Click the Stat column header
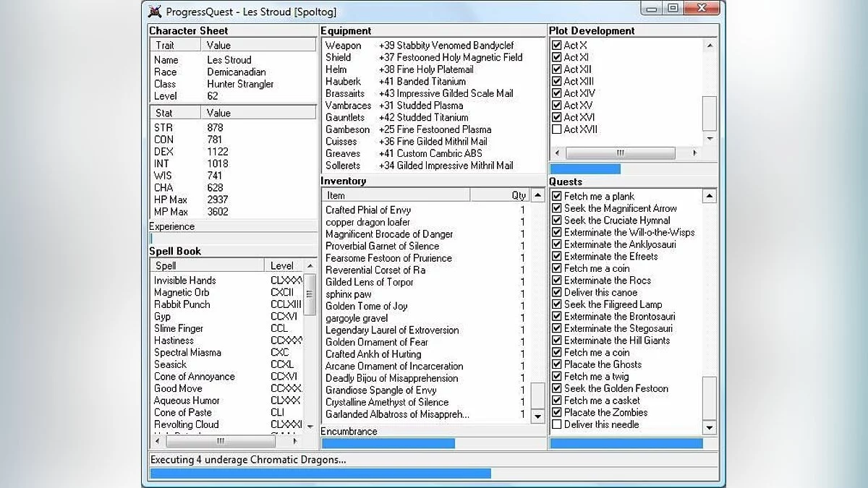 176,113
